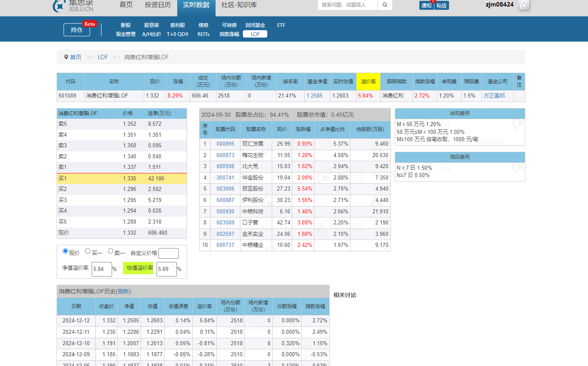The height and width of the screenshot is (366, 588).
Task: Click the search magnifier icon
Action: [x=385, y=5]
